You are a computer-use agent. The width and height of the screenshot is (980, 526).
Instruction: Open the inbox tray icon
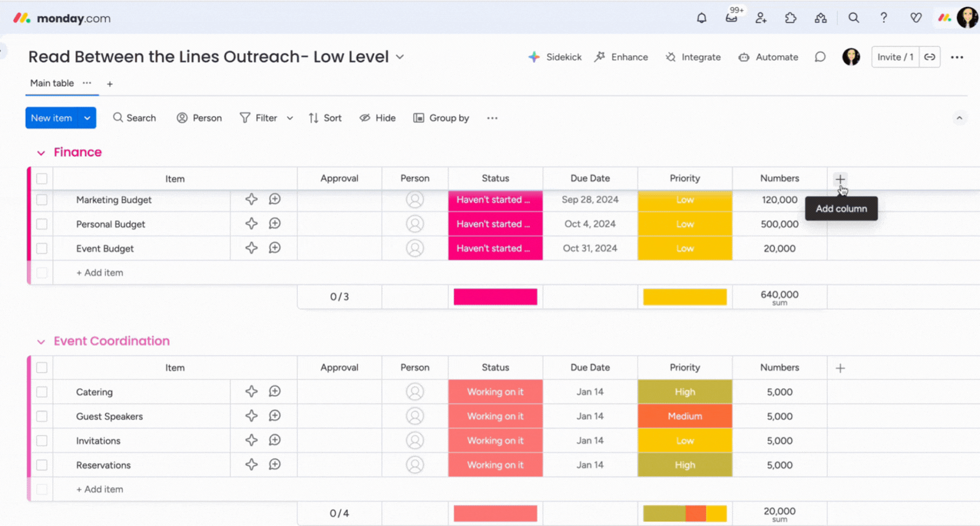[x=731, y=18]
